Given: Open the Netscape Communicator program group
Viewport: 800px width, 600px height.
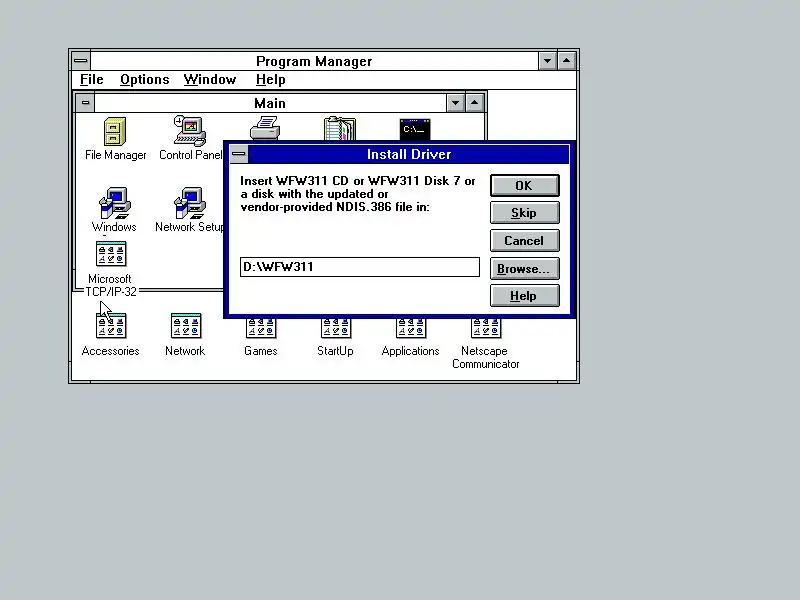Looking at the screenshot, I should (486, 328).
